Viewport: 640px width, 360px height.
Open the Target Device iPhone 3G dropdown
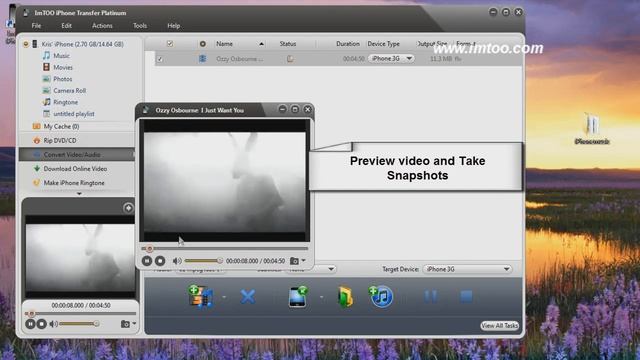pyautogui.click(x=467, y=269)
